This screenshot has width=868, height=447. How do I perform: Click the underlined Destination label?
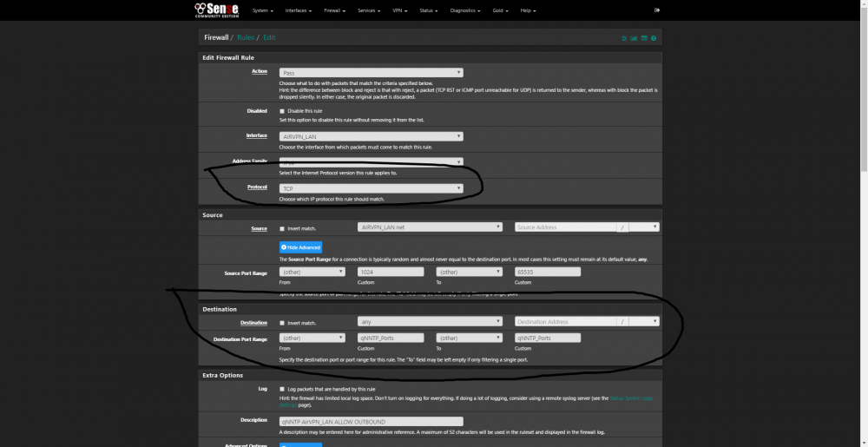click(253, 323)
